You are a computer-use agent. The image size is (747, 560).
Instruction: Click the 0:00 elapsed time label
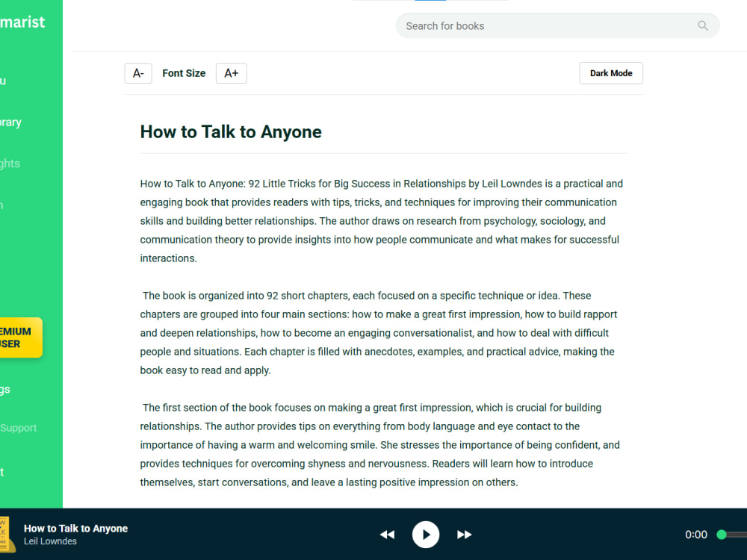(x=695, y=535)
